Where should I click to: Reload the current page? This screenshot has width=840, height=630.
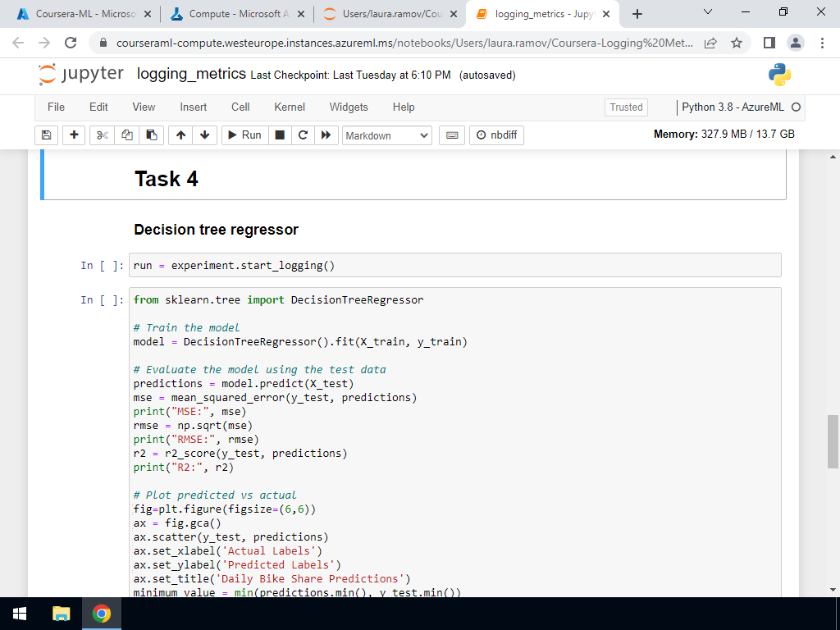tap(71, 43)
